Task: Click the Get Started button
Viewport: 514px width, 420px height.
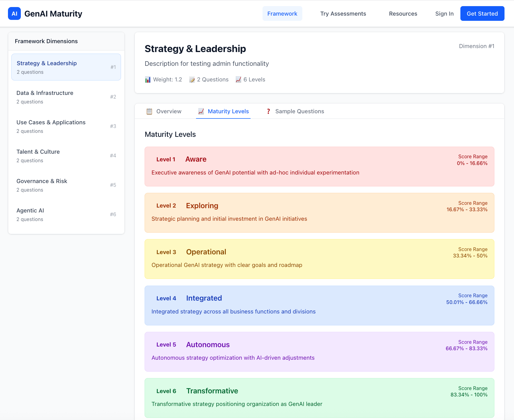Action: [482, 13]
